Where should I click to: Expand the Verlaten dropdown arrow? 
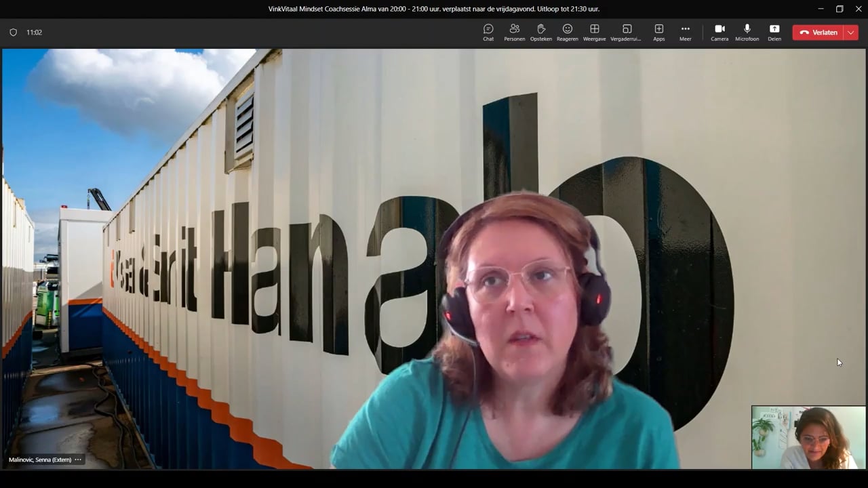click(x=851, y=33)
